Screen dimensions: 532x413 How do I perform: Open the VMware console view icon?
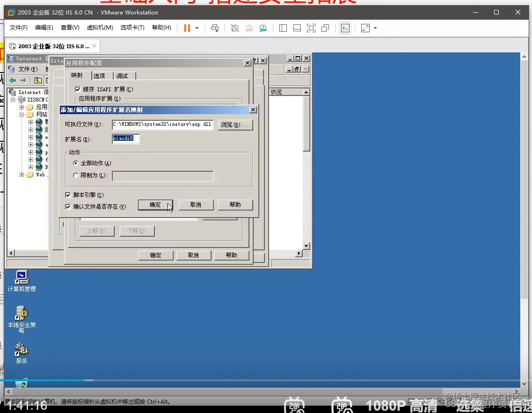(345, 28)
